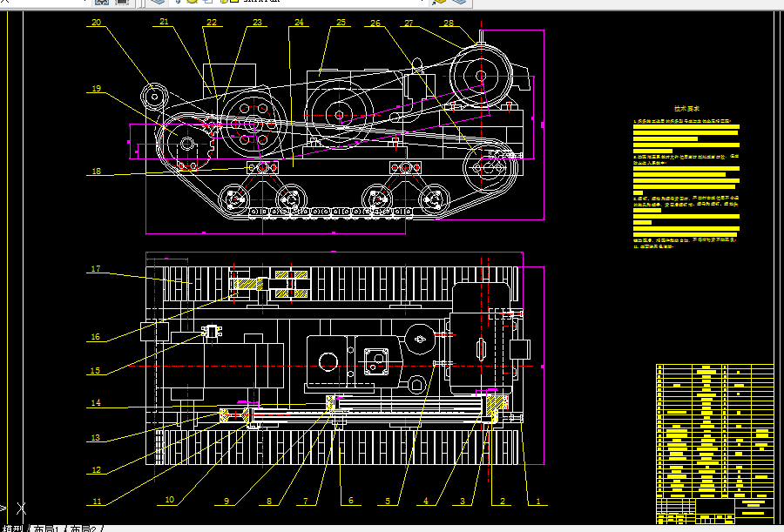
Task: Select part callout number 12
Action: pyautogui.click(x=97, y=470)
